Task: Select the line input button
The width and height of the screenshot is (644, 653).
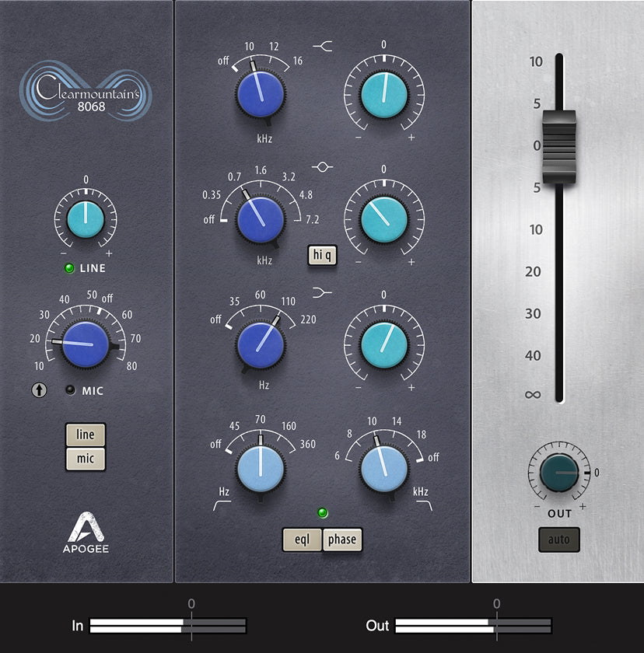Action: coord(86,435)
